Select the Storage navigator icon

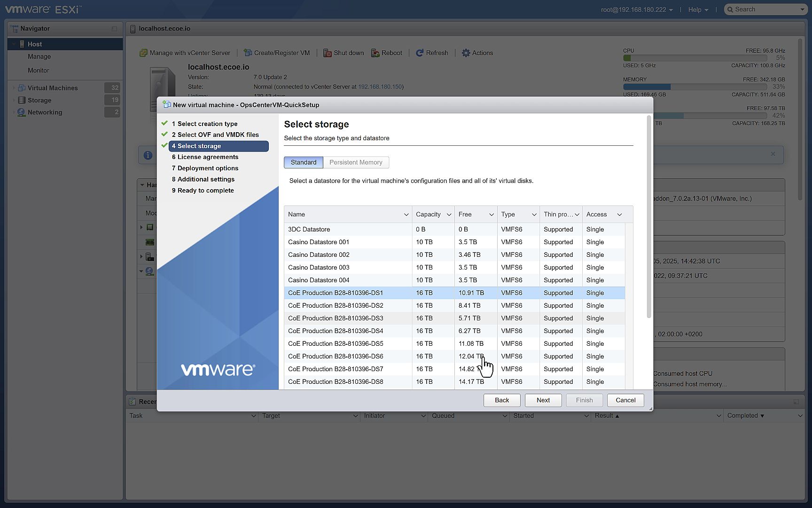pyautogui.click(x=22, y=100)
